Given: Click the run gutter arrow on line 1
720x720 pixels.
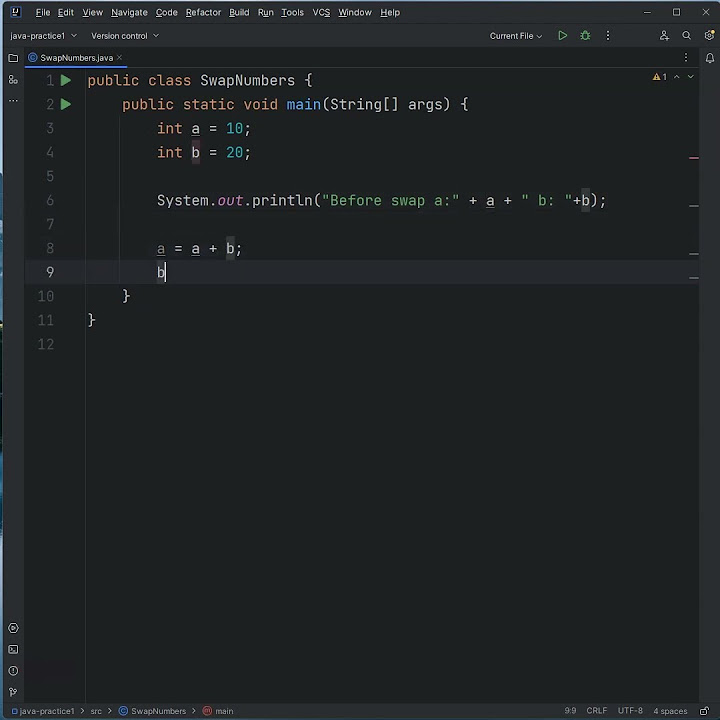Looking at the screenshot, I should 66,80.
